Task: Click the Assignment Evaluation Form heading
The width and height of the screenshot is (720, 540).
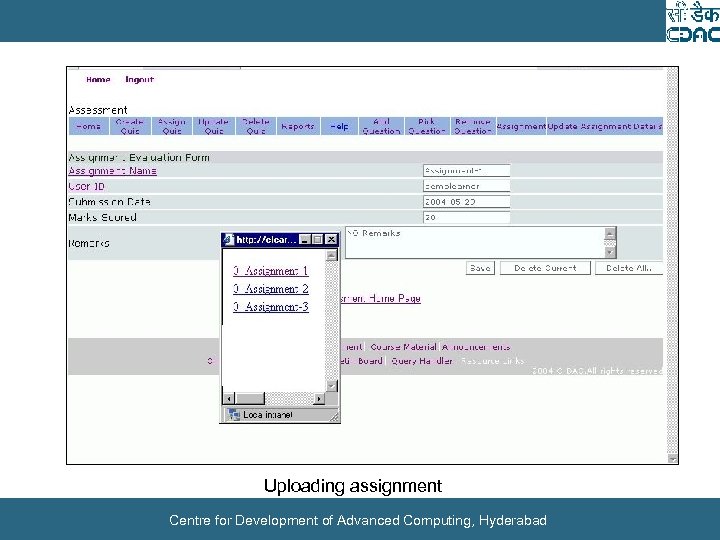Action: [x=139, y=158]
